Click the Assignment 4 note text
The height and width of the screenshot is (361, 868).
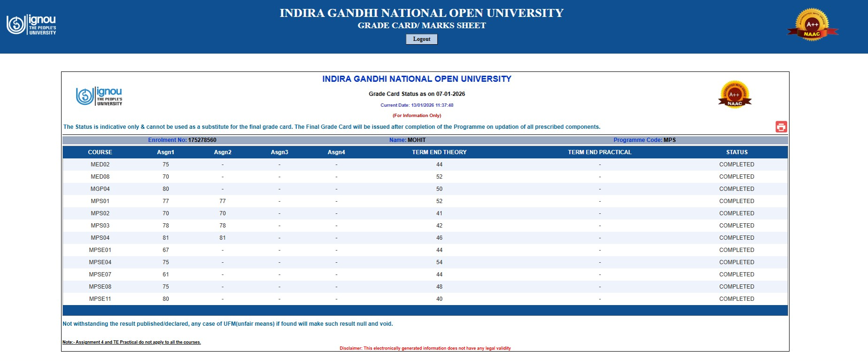pyautogui.click(x=132, y=342)
